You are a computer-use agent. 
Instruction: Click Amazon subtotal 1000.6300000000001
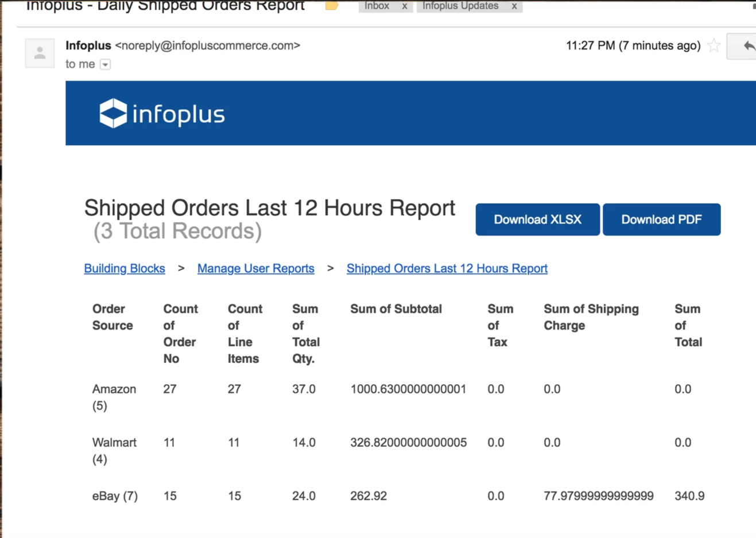tap(408, 389)
